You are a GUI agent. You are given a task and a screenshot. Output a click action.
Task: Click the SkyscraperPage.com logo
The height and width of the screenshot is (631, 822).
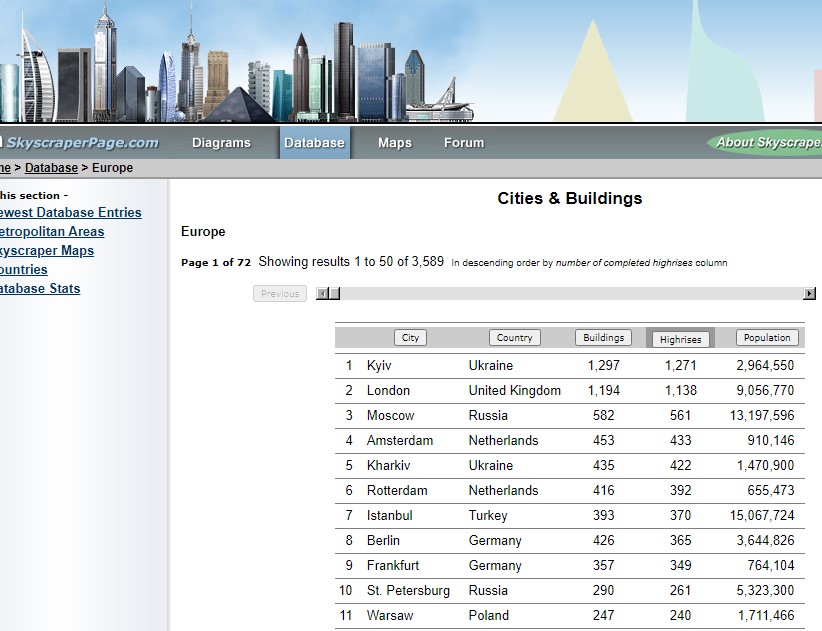(x=80, y=143)
